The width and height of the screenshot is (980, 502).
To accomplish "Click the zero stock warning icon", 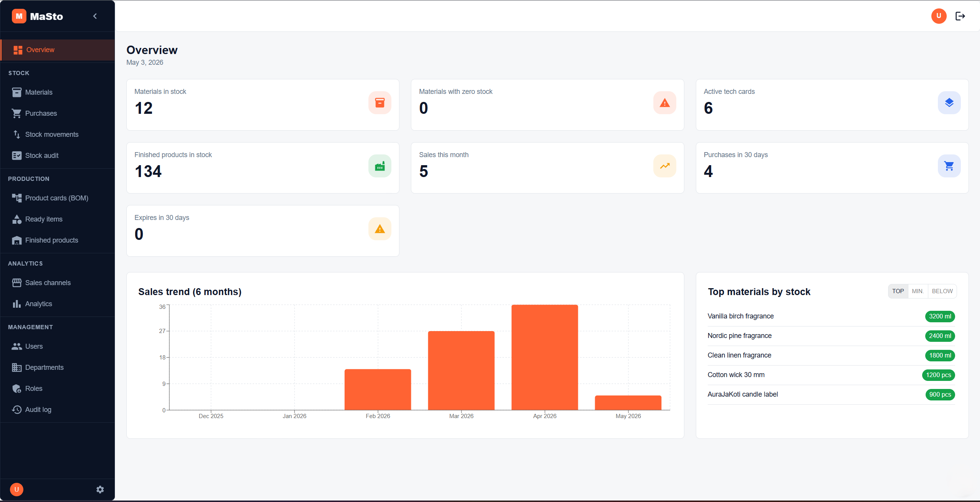I will click(664, 103).
